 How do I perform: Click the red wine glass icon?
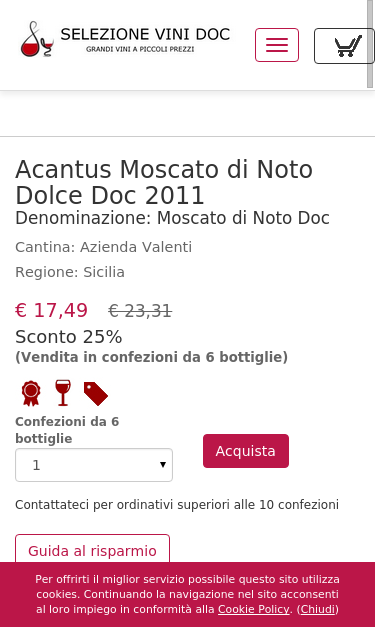pos(63,393)
